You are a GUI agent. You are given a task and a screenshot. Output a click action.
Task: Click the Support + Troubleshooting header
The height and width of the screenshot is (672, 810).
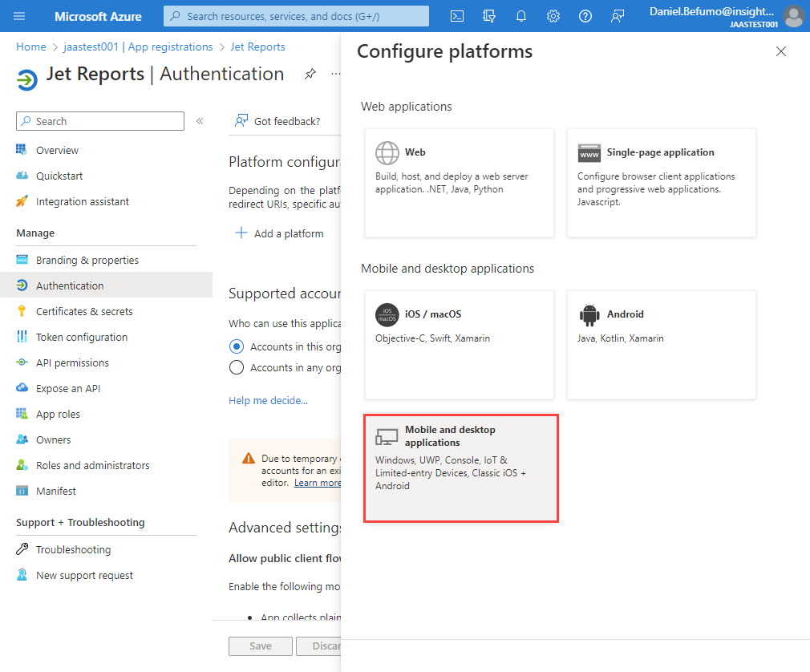(80, 522)
